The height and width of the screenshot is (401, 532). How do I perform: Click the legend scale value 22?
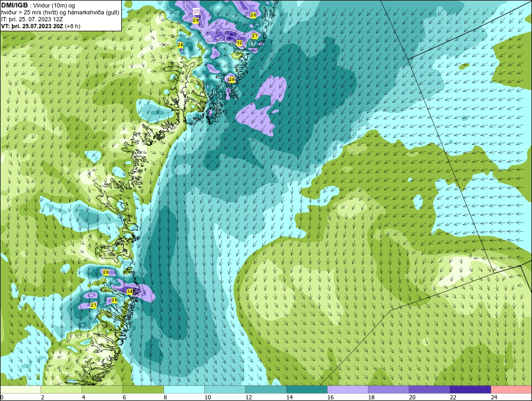click(453, 397)
